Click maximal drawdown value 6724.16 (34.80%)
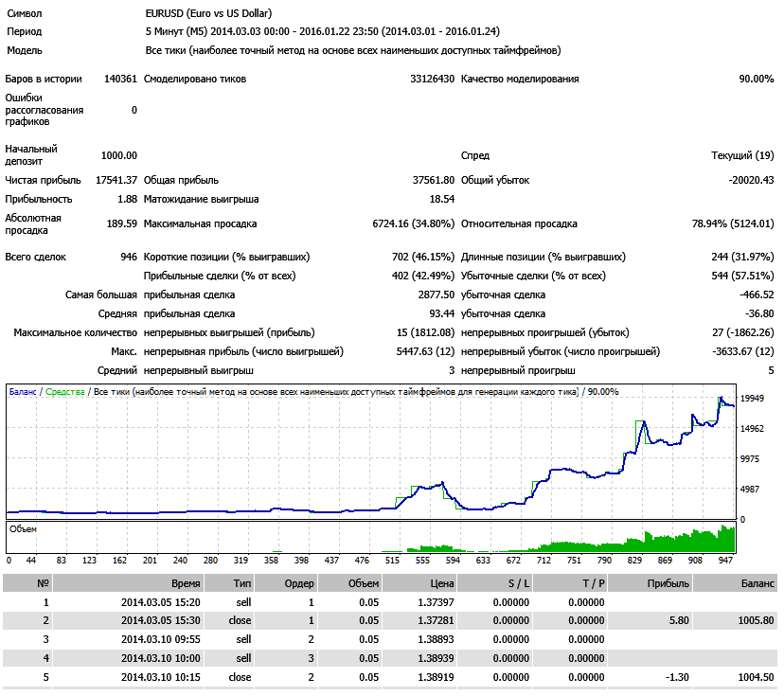Screen dimensions: 784x696 [x=414, y=223]
